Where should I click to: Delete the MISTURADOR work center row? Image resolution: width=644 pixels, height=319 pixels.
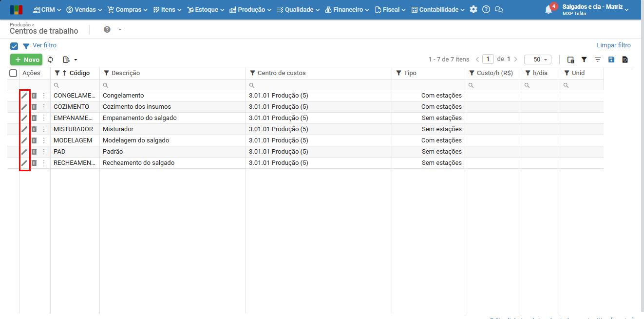pyautogui.click(x=34, y=129)
